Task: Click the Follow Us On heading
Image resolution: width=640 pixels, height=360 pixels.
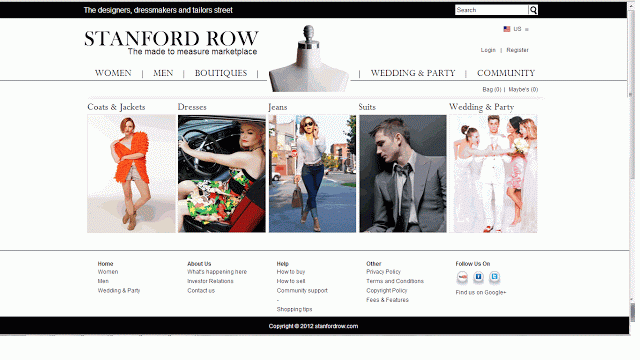Action: pyautogui.click(x=473, y=264)
